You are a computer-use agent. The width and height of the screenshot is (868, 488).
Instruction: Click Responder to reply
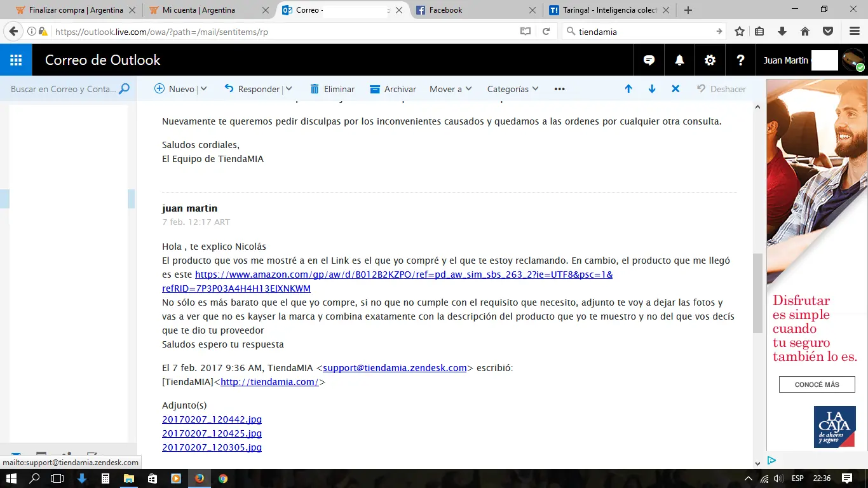(x=252, y=89)
